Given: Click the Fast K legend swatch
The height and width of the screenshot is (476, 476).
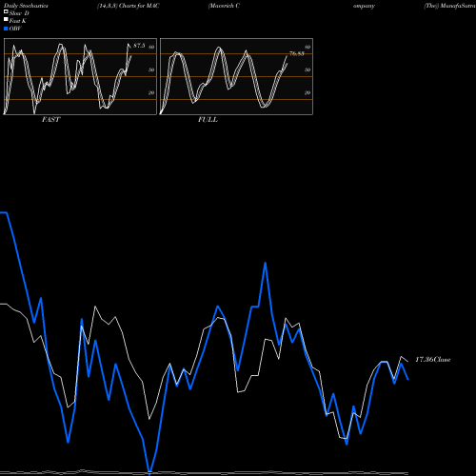Looking at the screenshot, I should click(6, 20).
